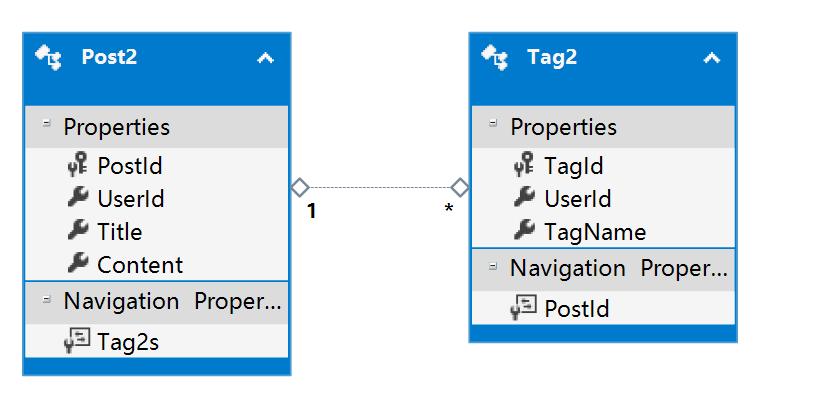This screenshot has height=406, width=820.
Task: Select the TagId primary key icon in Tag2
Action: [524, 166]
